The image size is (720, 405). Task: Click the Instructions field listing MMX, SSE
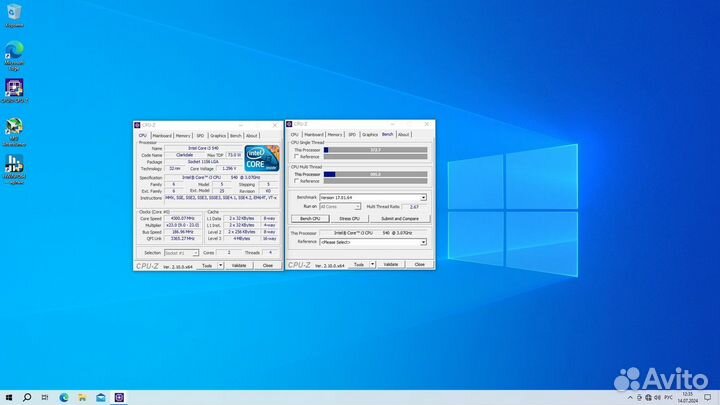coord(221,198)
